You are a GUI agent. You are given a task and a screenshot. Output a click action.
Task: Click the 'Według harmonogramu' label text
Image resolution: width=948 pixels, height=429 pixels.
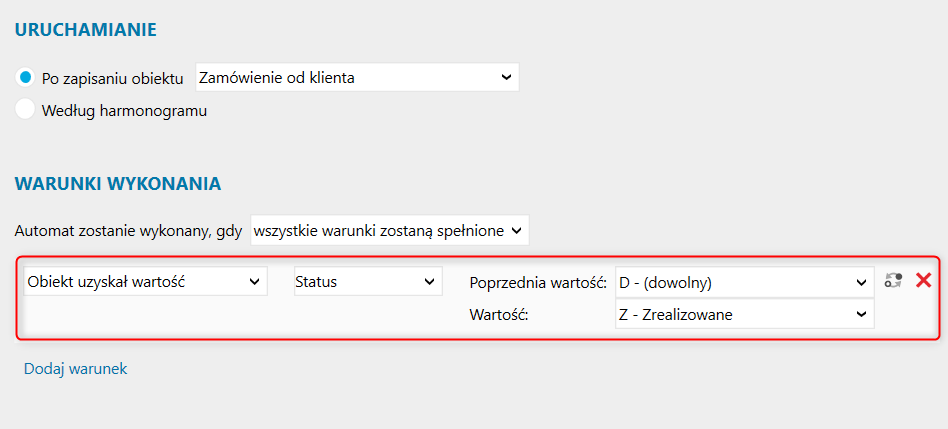pos(125,111)
